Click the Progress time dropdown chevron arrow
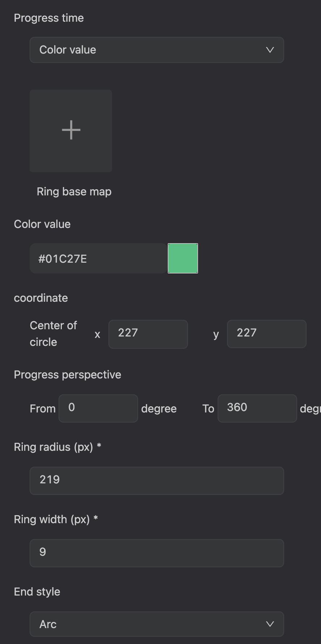This screenshot has height=644, width=321. 270,50
